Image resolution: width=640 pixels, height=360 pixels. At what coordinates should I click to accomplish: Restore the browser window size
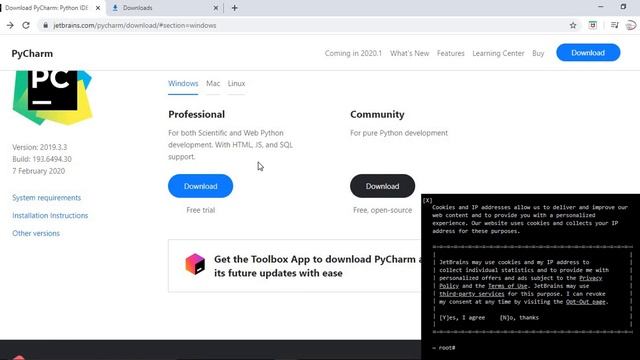[623, 7]
